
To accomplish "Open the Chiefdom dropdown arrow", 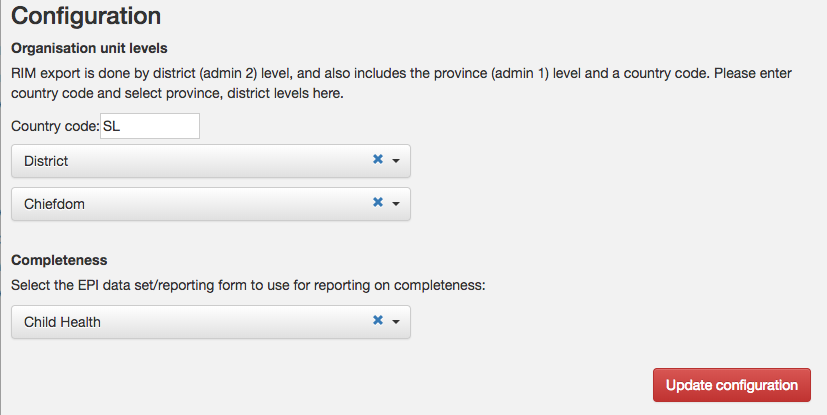I will [x=396, y=204].
